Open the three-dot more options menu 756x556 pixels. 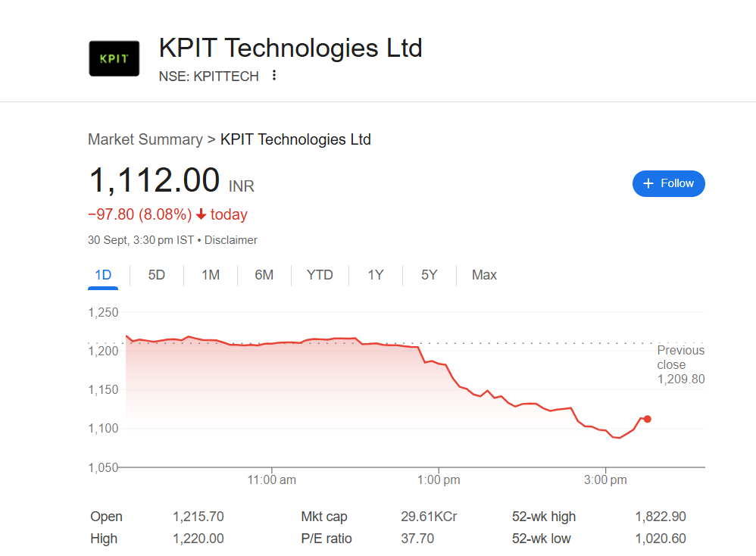tap(274, 76)
